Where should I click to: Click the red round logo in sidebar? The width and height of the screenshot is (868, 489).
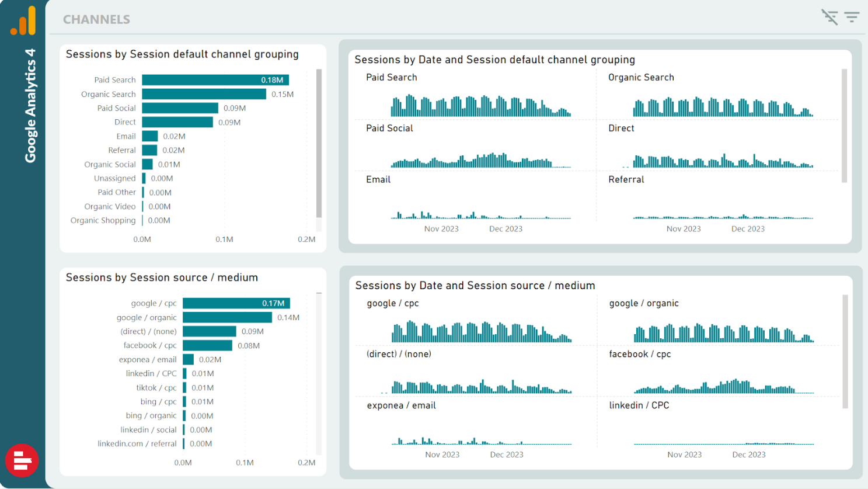pos(22,460)
